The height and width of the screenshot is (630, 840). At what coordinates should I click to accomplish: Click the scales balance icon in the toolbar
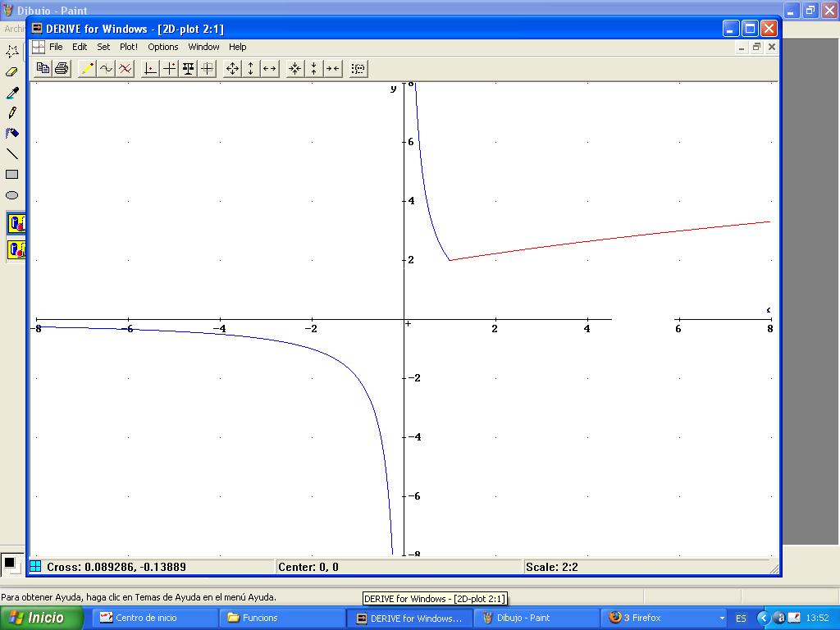188,69
